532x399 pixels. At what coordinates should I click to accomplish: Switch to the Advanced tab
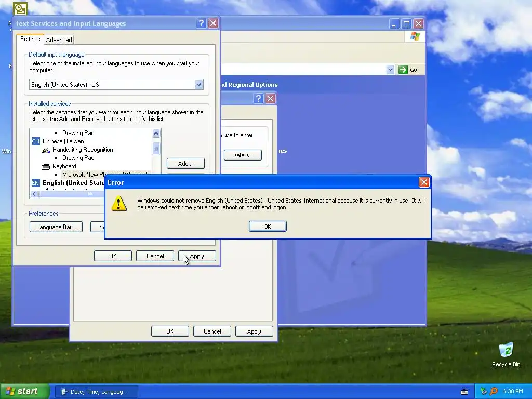click(59, 39)
